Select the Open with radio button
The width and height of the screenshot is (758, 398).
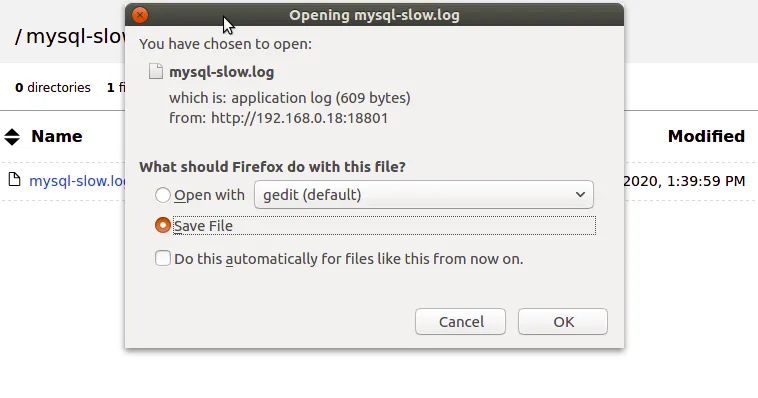point(162,195)
